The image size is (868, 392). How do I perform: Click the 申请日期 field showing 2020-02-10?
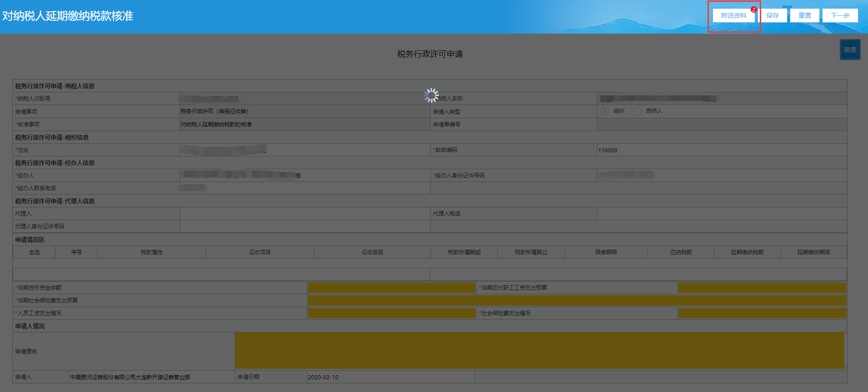click(391, 377)
